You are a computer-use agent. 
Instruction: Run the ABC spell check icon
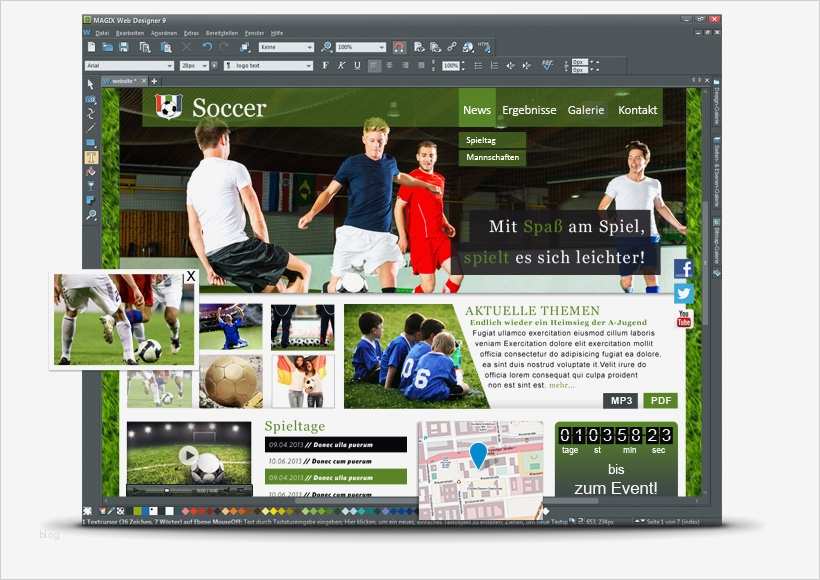(547, 65)
